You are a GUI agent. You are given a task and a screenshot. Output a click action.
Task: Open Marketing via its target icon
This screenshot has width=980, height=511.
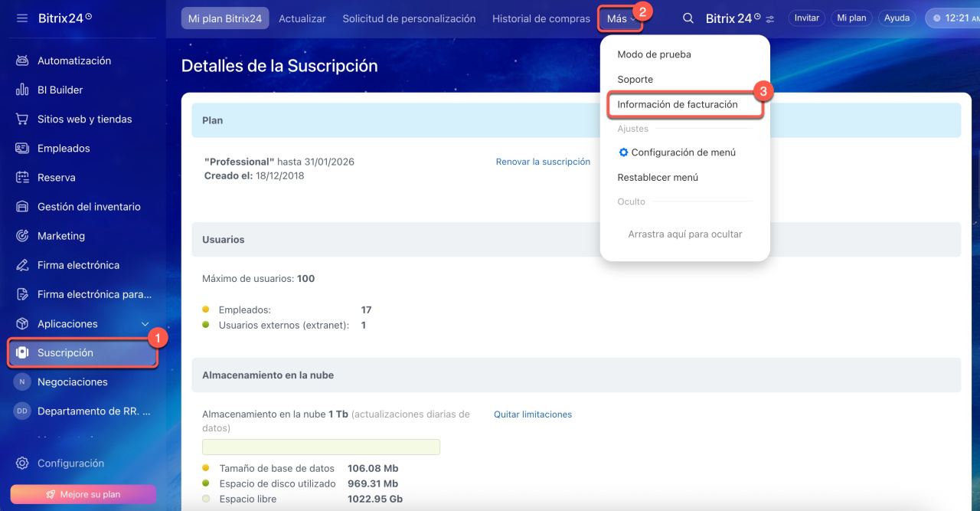pyautogui.click(x=22, y=236)
